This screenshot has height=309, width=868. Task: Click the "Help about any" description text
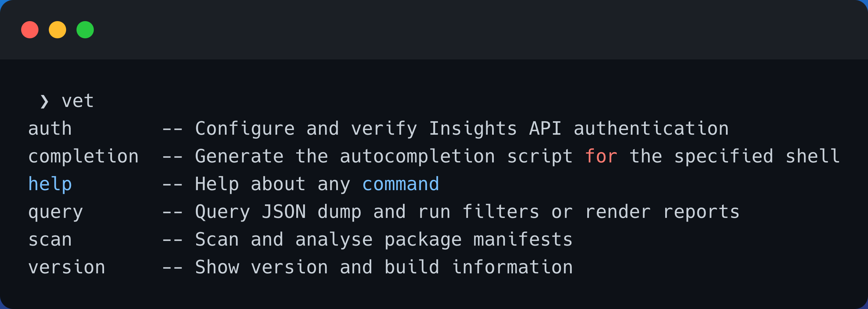[272, 184]
